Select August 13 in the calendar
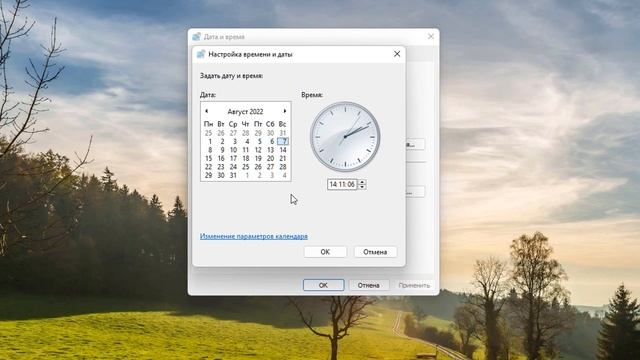 (270, 150)
